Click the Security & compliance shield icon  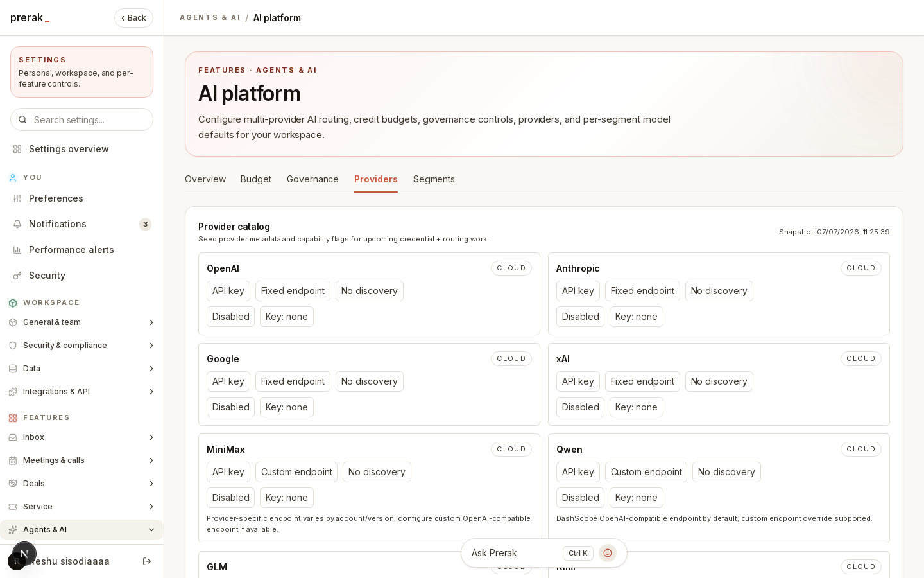(13, 346)
